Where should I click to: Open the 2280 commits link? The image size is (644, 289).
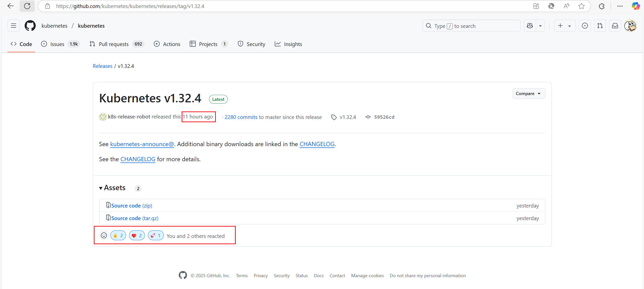pos(241,117)
